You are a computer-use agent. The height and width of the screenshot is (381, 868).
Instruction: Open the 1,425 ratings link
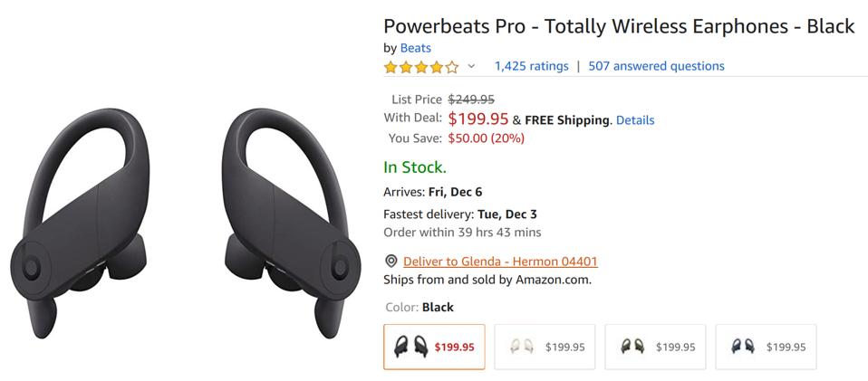531,66
